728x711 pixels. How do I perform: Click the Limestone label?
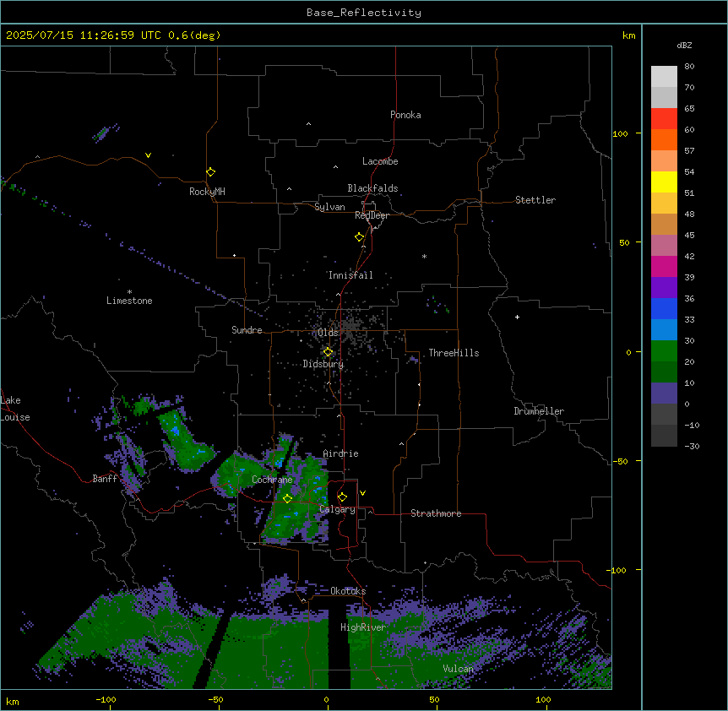[x=129, y=301]
